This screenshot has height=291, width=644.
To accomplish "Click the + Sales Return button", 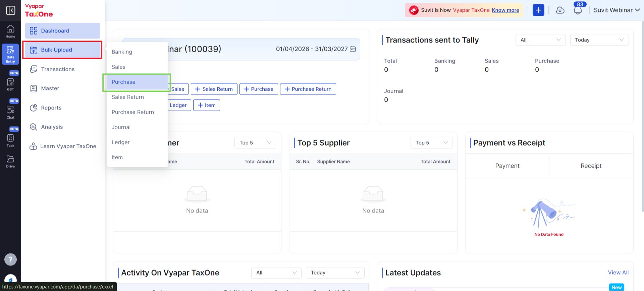I will (x=214, y=89).
